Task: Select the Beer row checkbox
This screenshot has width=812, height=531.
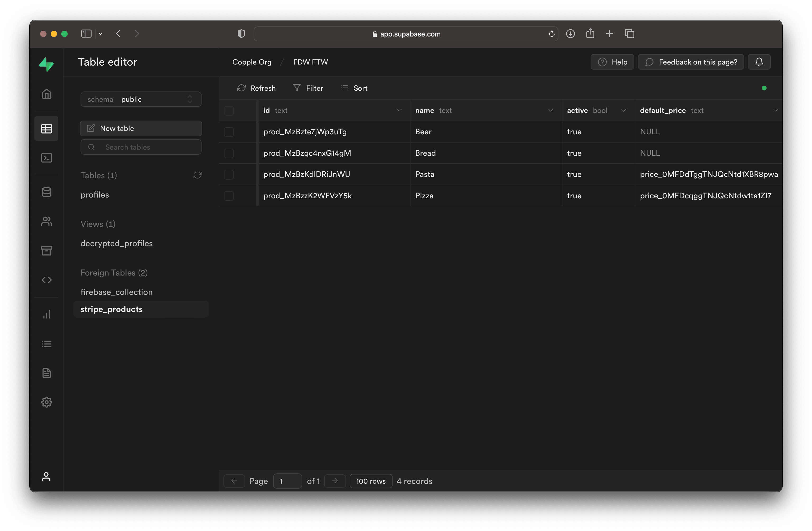Action: [x=228, y=132]
